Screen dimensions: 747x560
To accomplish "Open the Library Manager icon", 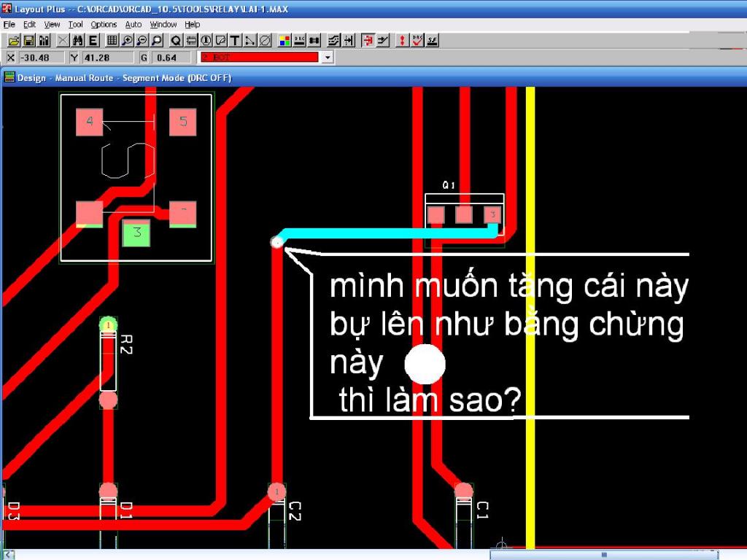I will pyautogui.click(x=44, y=41).
